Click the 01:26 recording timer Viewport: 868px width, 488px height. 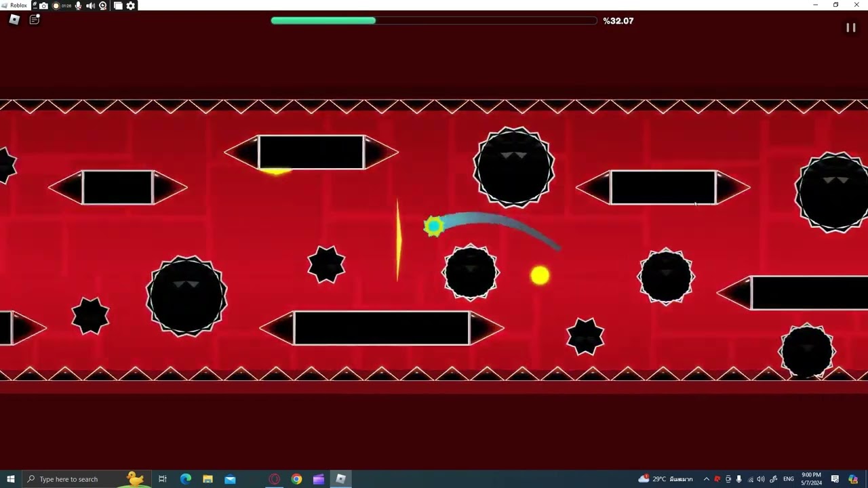point(66,5)
